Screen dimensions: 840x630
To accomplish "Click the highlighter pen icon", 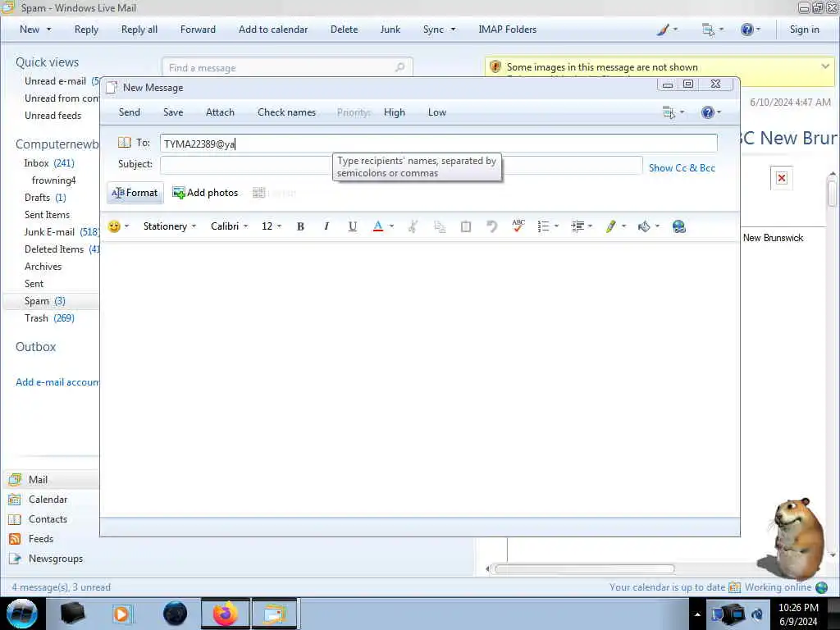I will tap(610, 226).
